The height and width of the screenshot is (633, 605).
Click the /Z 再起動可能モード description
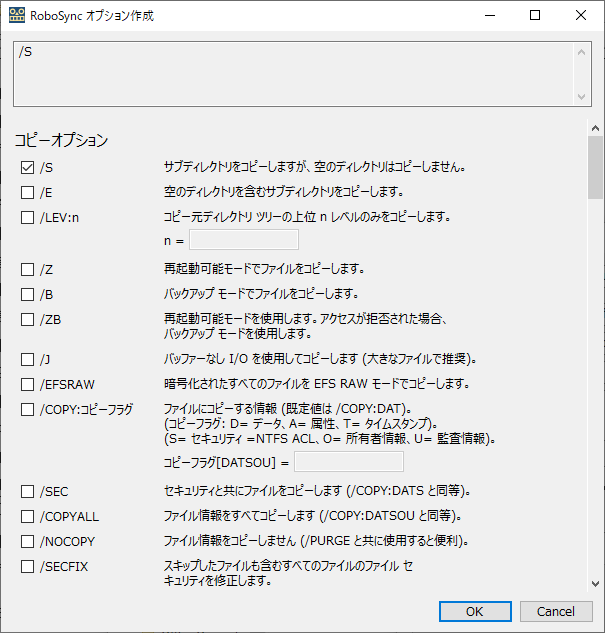tap(264, 268)
